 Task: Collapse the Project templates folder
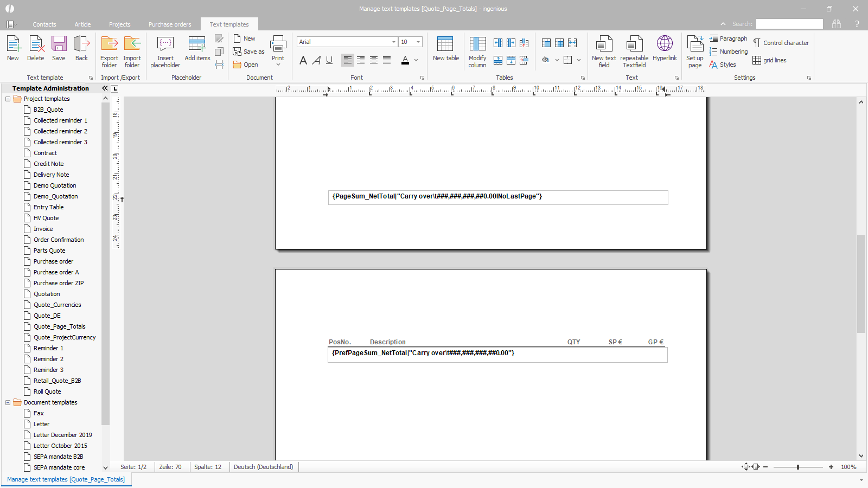pos(8,99)
